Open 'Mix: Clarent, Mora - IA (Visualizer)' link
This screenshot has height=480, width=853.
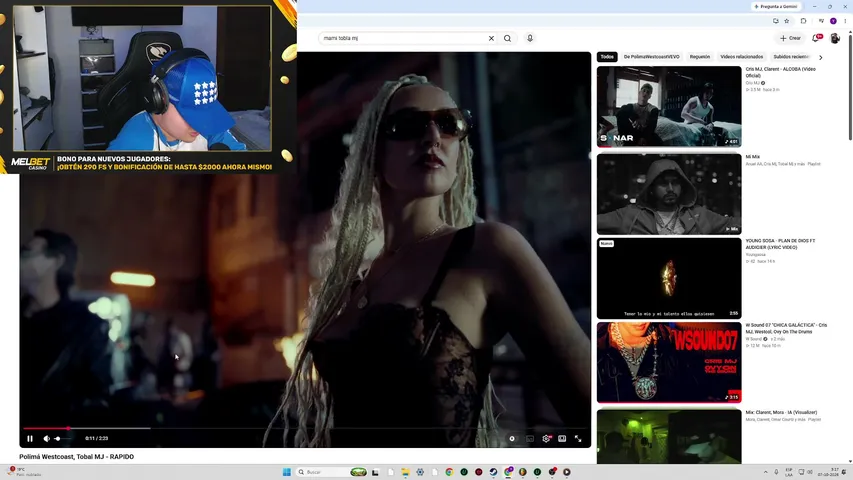click(781, 413)
